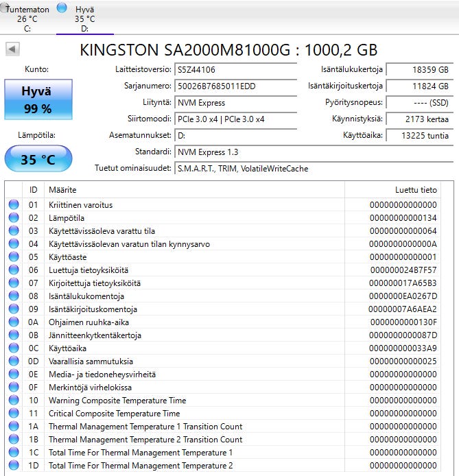Select the C: drive Tuntematon tab
This screenshot has width=459, height=476.
tap(27, 19)
